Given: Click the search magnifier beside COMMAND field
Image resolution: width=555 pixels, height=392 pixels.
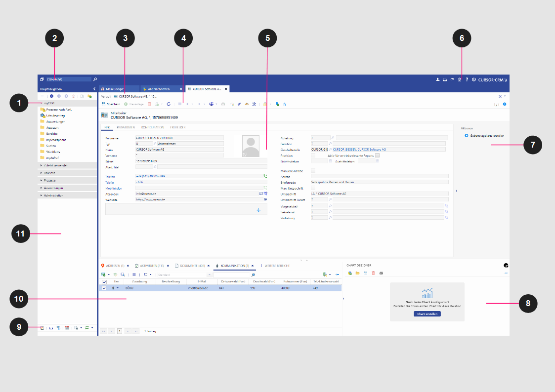Looking at the screenshot, I should [x=95, y=79].
